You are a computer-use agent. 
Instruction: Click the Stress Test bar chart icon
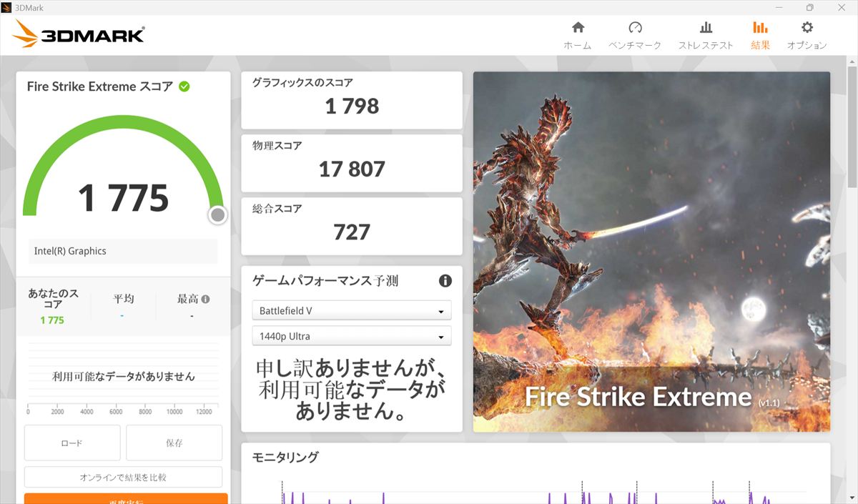click(x=706, y=28)
